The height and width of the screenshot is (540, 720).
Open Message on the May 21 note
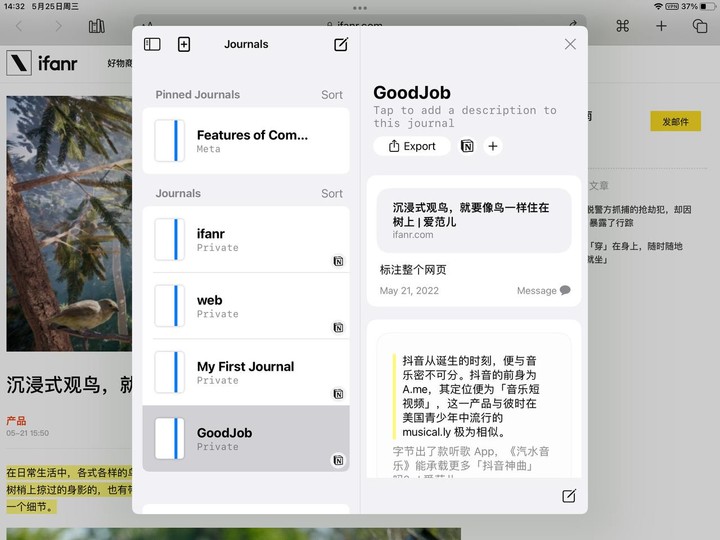(x=544, y=290)
